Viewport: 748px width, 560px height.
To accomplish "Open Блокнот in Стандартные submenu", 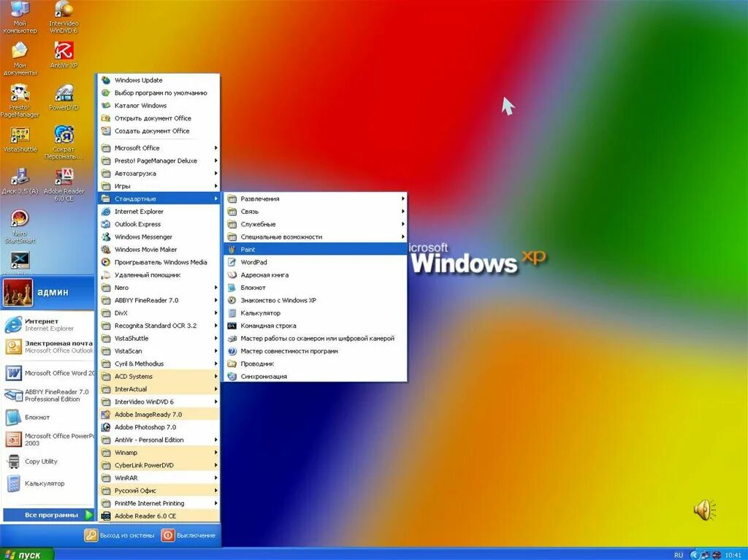I will coord(316,288).
